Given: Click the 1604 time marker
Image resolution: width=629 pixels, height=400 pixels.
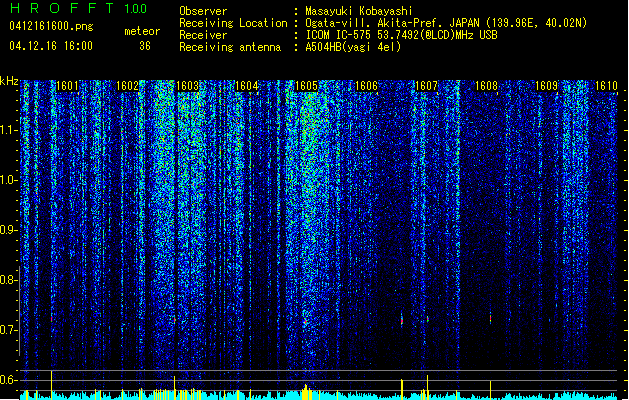Looking at the screenshot, I should coord(247,86).
